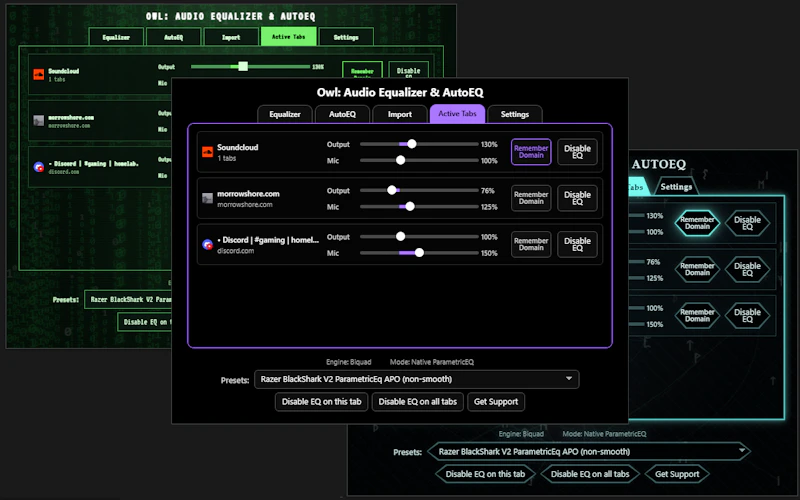
Task: Click Disable EQ on this tab in the center window
Action: [321, 402]
